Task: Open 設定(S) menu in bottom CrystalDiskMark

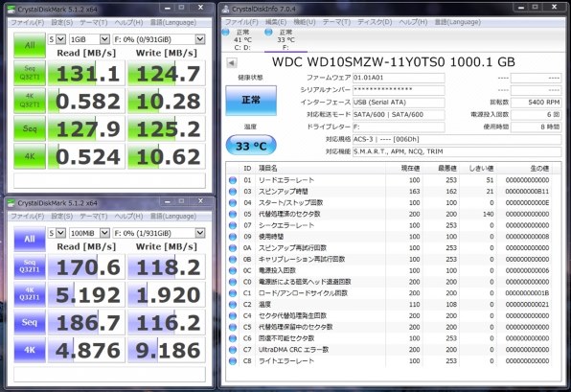Action: coord(62,216)
